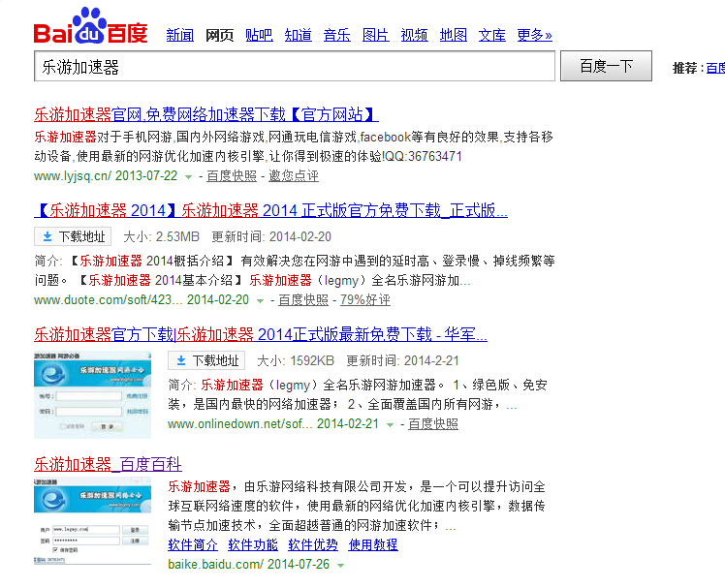
Task: Open the 软件简介 sublink
Action: click(x=193, y=545)
